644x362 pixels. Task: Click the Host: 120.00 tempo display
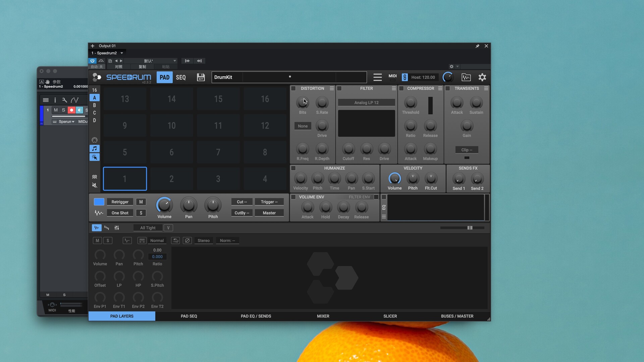[x=423, y=77]
